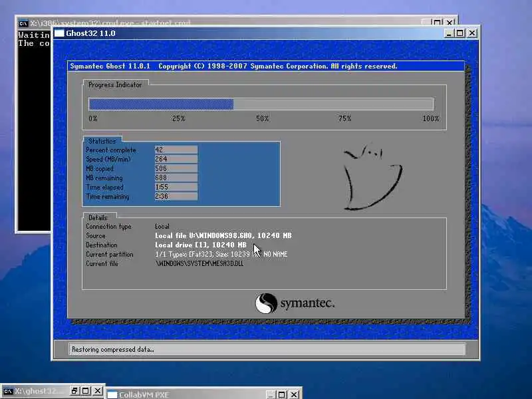The height and width of the screenshot is (399, 532).
Task: Close the cmd.exe startnet window
Action: (450, 23)
